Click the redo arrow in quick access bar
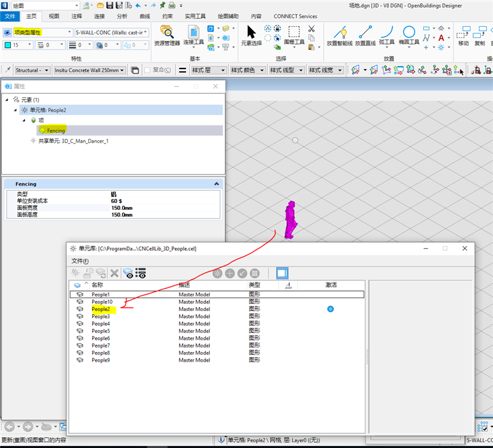The width and height of the screenshot is (493, 448). tap(153, 5)
